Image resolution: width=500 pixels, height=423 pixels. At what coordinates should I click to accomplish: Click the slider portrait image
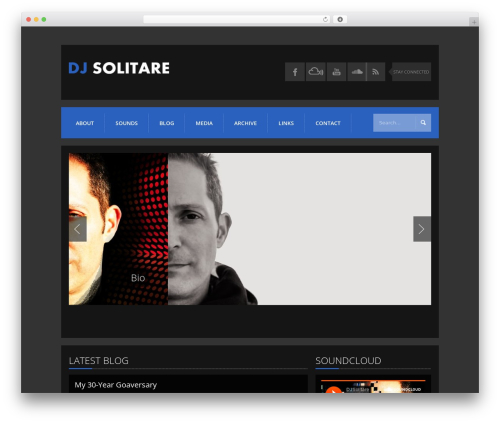pos(250,229)
